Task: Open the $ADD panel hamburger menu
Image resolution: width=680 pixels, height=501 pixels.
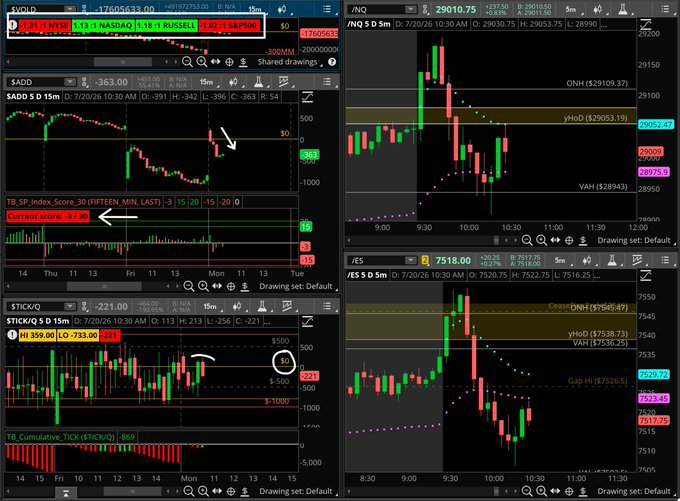Action: pyautogui.click(x=327, y=82)
